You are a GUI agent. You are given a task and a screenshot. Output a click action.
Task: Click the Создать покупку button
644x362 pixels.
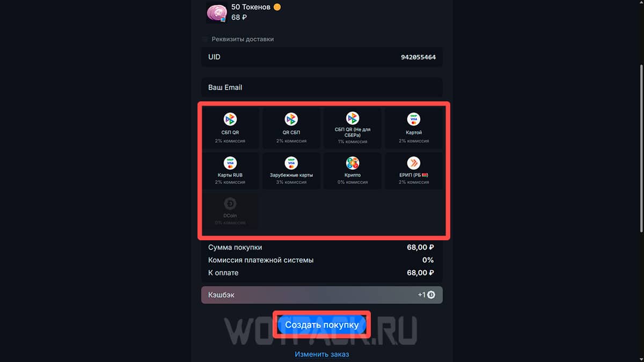pos(321,325)
